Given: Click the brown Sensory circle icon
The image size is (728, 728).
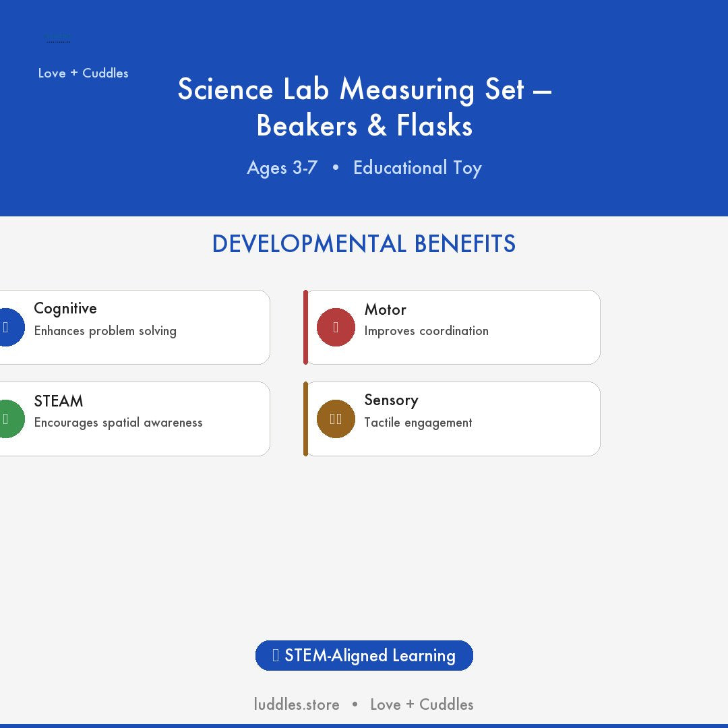Looking at the screenshot, I should click(336, 419).
